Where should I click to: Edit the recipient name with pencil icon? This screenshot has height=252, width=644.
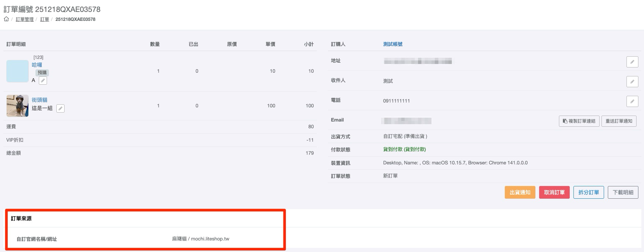click(632, 81)
